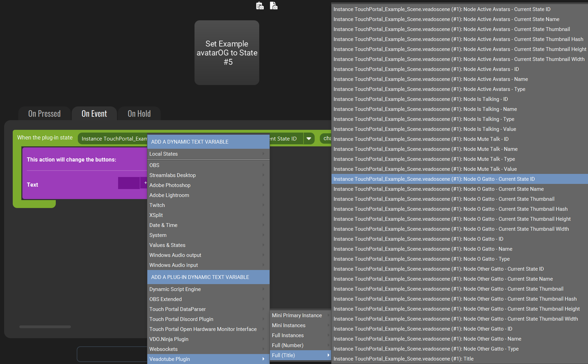The width and height of the screenshot is (588, 364).
Task: Click the horizontal scrollbar in the actions panel
Action: (45, 327)
